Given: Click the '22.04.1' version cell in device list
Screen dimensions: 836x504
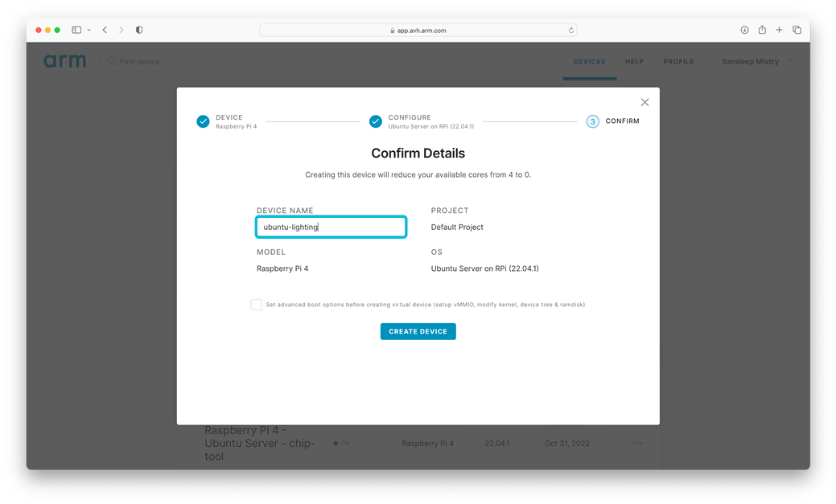Looking at the screenshot, I should [x=497, y=443].
